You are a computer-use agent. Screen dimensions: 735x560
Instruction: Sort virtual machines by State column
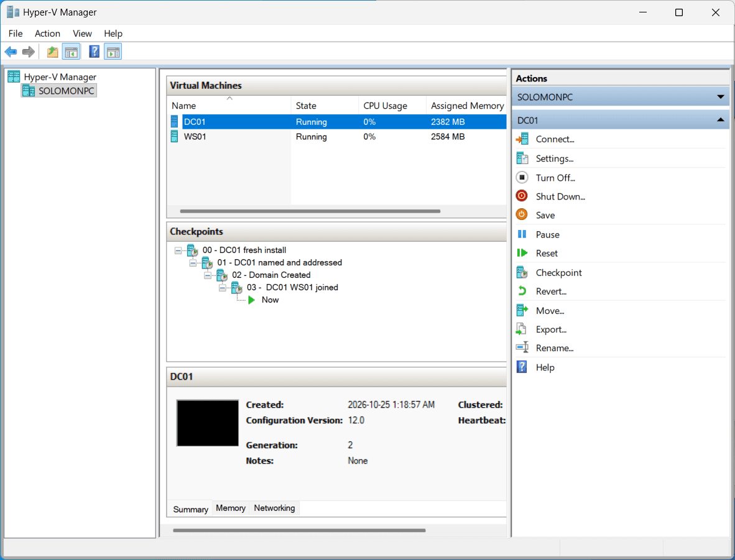(x=325, y=106)
